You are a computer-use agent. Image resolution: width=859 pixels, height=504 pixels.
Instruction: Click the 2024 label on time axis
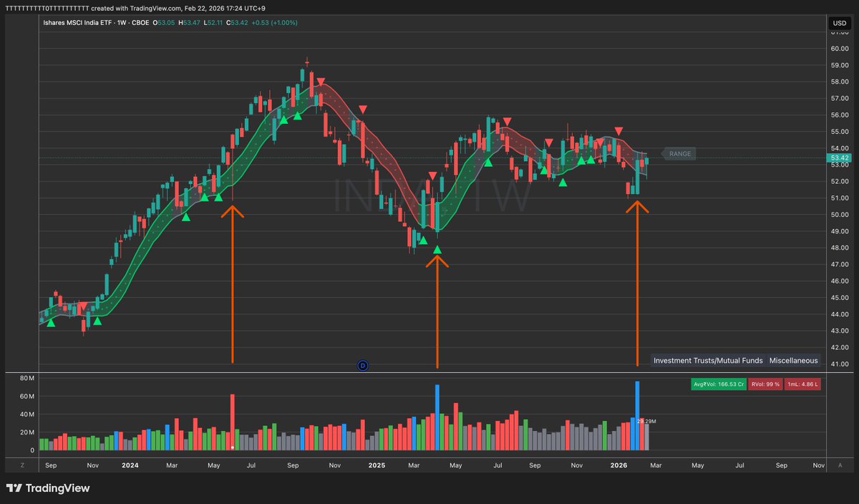(130, 465)
